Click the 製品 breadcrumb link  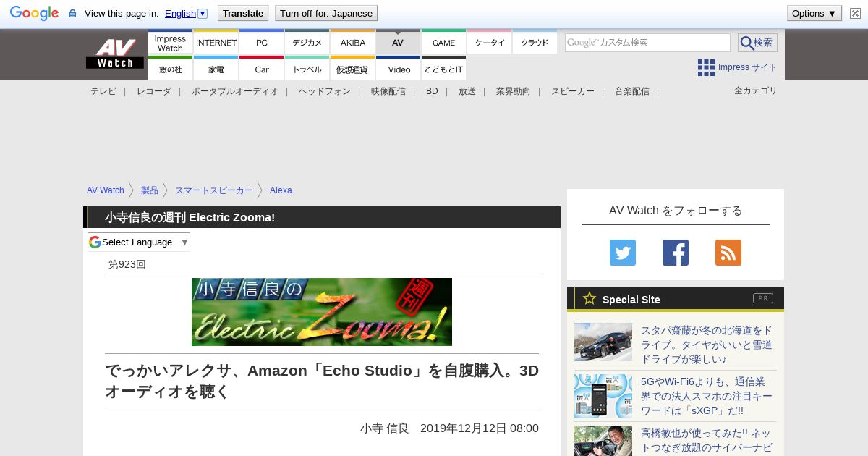(150, 190)
